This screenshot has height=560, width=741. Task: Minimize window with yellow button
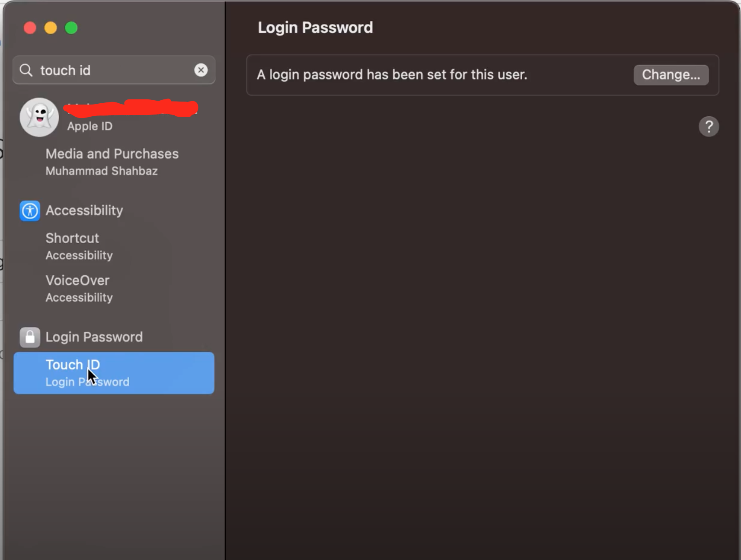[x=51, y=28]
